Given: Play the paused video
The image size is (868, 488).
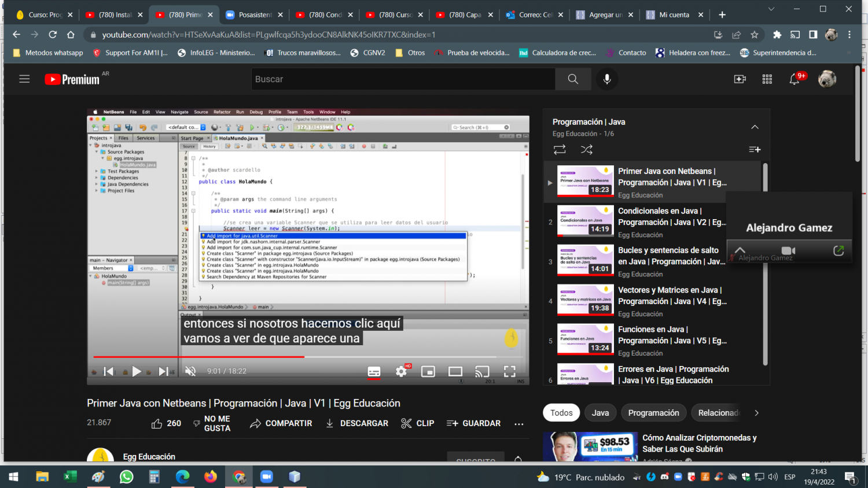Looking at the screenshot, I should click(x=137, y=371).
